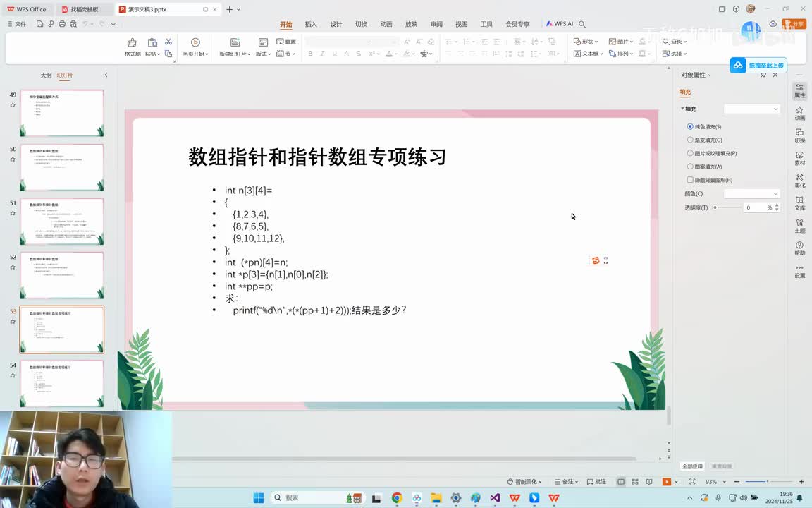812x508 pixels.
Task: Toggle the star marker on slide 51
Action: click(x=13, y=214)
